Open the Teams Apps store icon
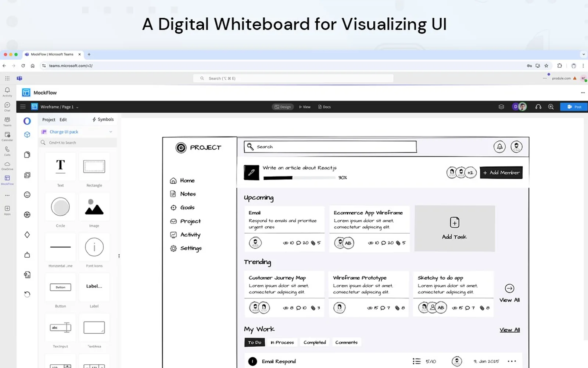 7,210
